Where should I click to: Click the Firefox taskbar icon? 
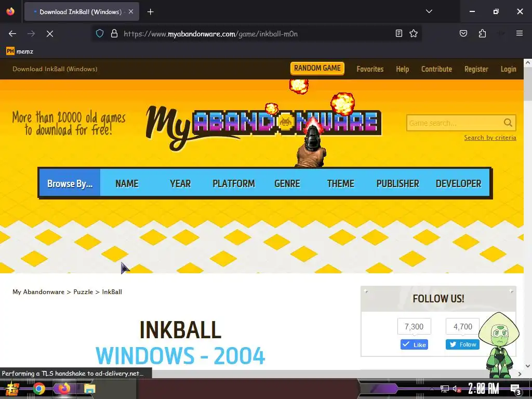64,389
